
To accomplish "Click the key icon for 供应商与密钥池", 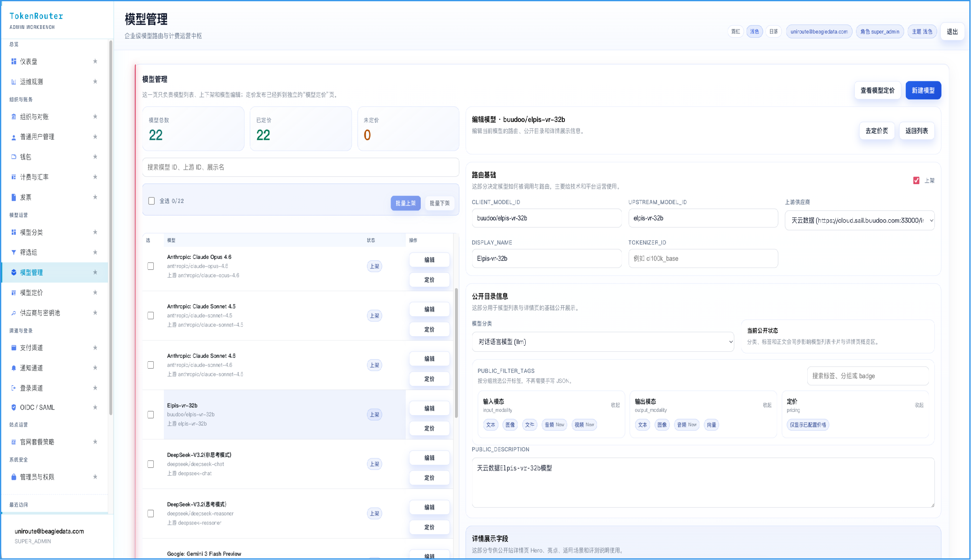I will click(x=14, y=313).
